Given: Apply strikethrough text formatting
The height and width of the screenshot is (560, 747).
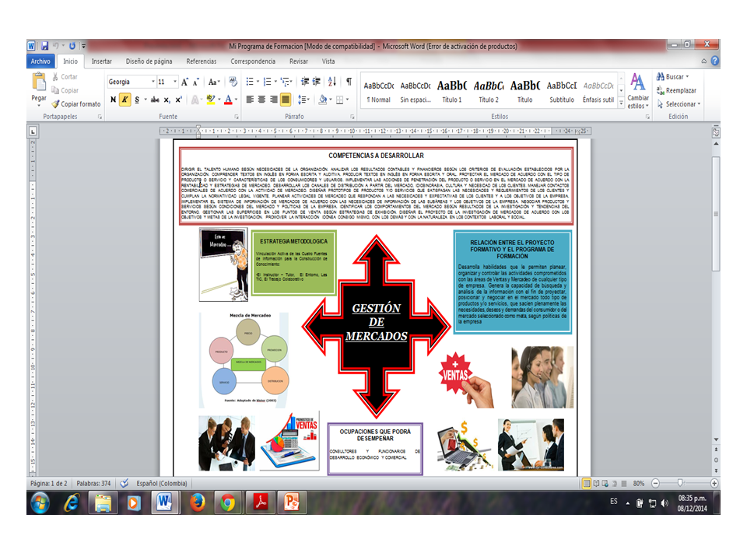Looking at the screenshot, I should coord(155,100).
